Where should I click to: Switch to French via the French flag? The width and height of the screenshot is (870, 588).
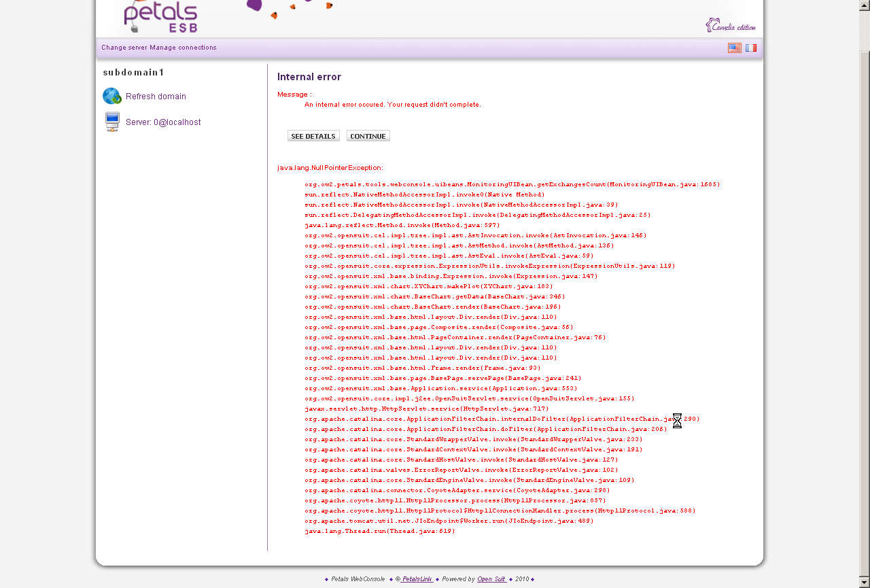751,48
